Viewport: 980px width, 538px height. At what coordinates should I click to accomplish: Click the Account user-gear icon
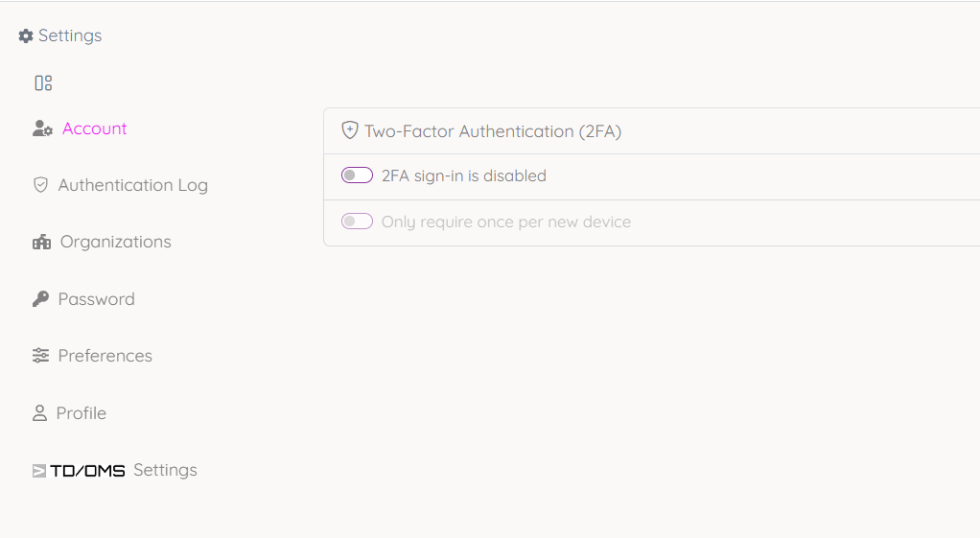click(x=42, y=129)
